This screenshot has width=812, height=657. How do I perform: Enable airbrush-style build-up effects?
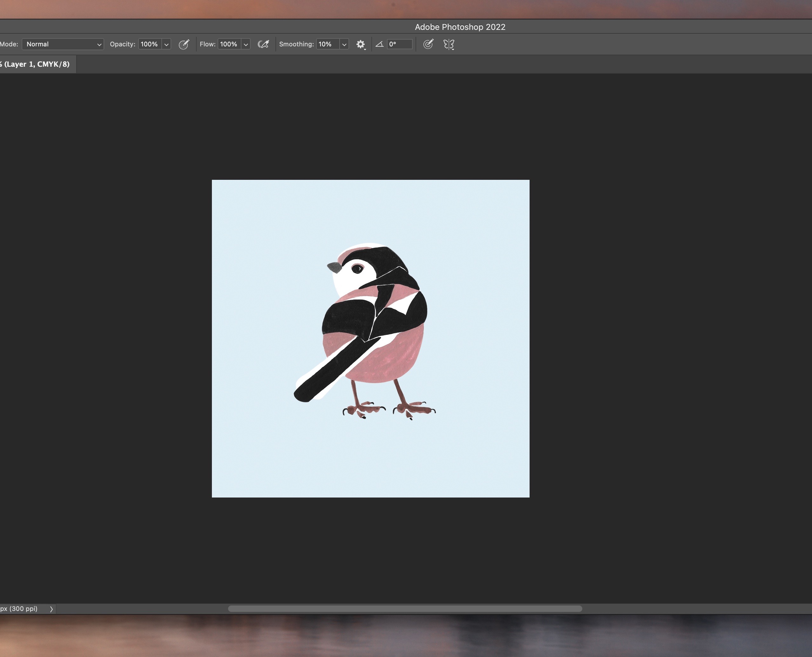[263, 44]
